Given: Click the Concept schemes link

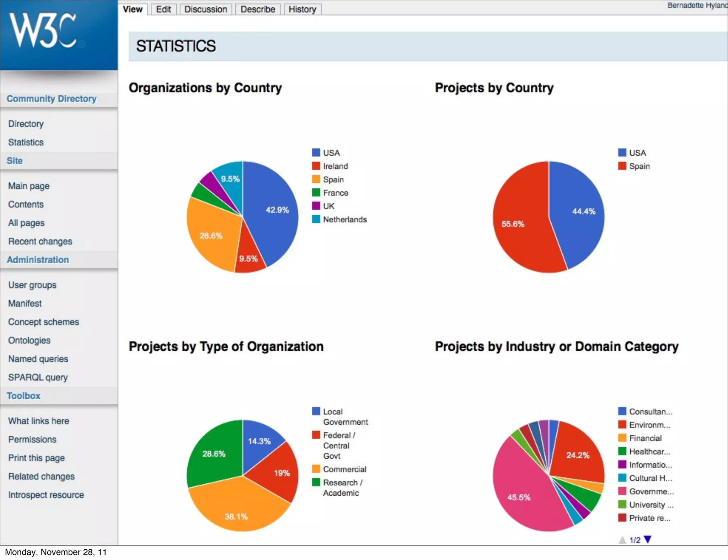Looking at the screenshot, I should click(x=43, y=322).
